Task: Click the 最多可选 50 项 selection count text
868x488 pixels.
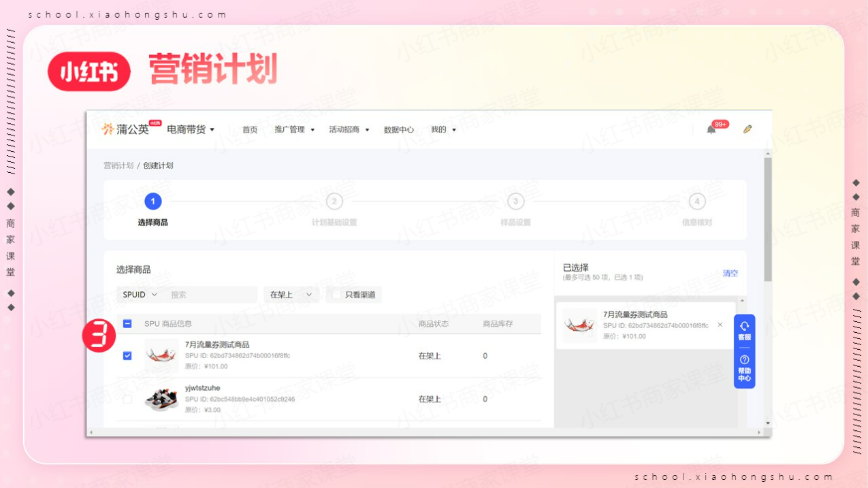Action: (603, 278)
